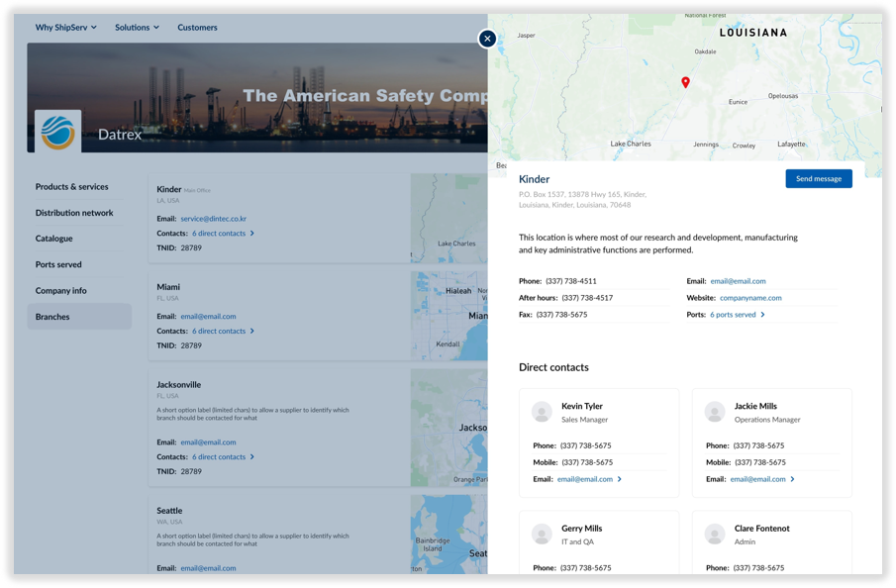Close the Kinder branch detail panel

487,39
